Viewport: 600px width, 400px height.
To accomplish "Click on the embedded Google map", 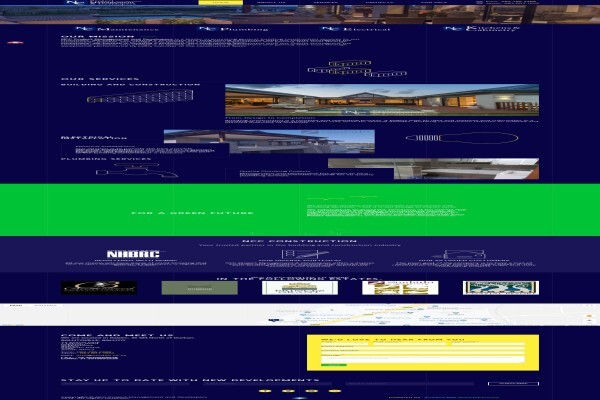I will tap(300, 315).
